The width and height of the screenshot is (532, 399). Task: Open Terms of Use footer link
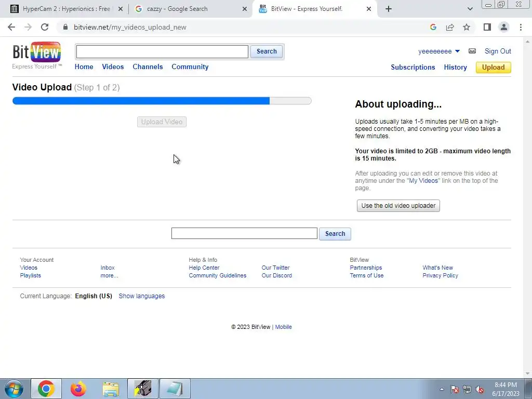click(x=366, y=275)
